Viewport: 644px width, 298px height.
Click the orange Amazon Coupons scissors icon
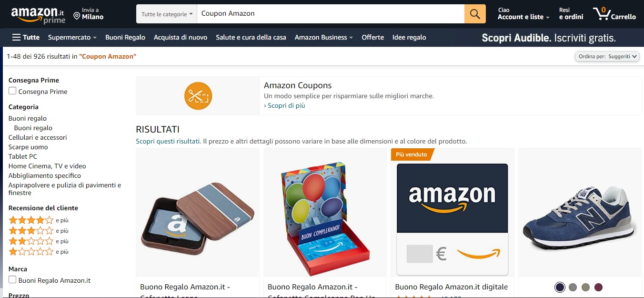[x=198, y=96]
